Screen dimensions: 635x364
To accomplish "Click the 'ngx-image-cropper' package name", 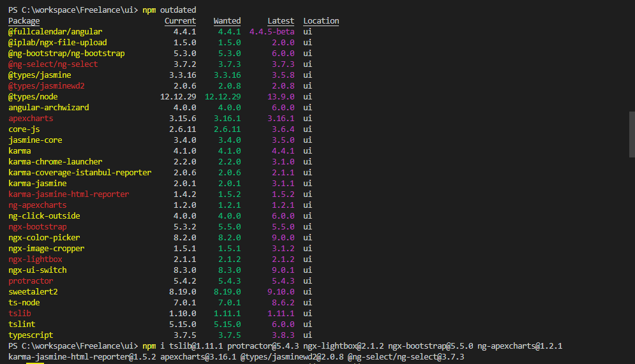I will 46,249.
